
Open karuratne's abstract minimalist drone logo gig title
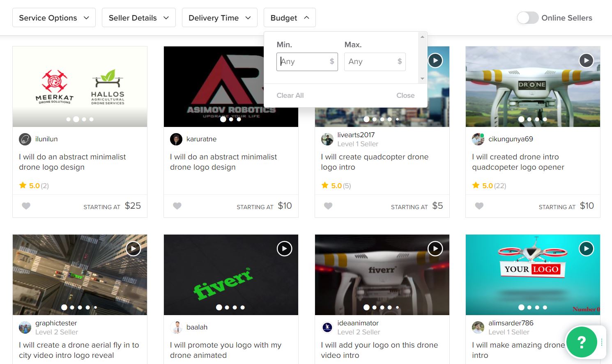tap(223, 162)
